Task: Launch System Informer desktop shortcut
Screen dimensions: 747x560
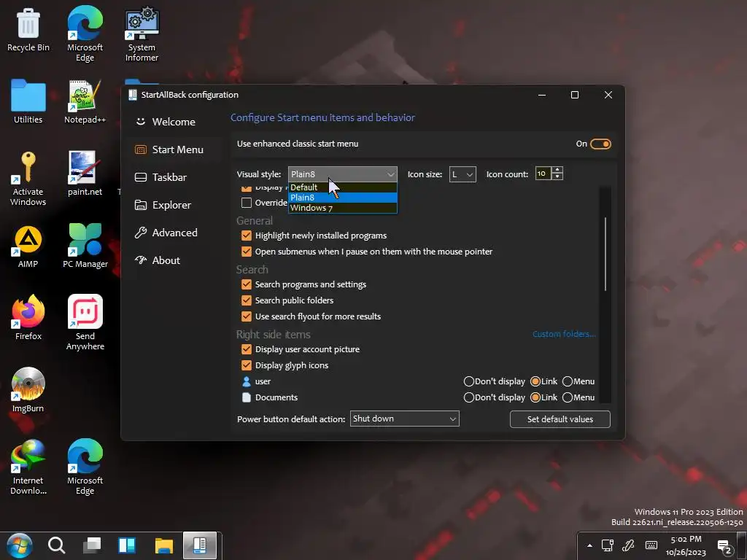Action: tap(142, 34)
